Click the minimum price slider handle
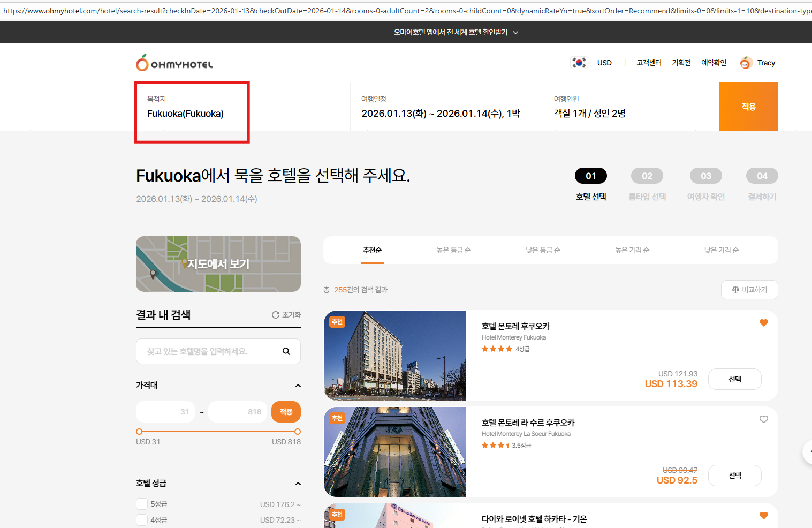Screen dimensions: 812x528 (139, 432)
